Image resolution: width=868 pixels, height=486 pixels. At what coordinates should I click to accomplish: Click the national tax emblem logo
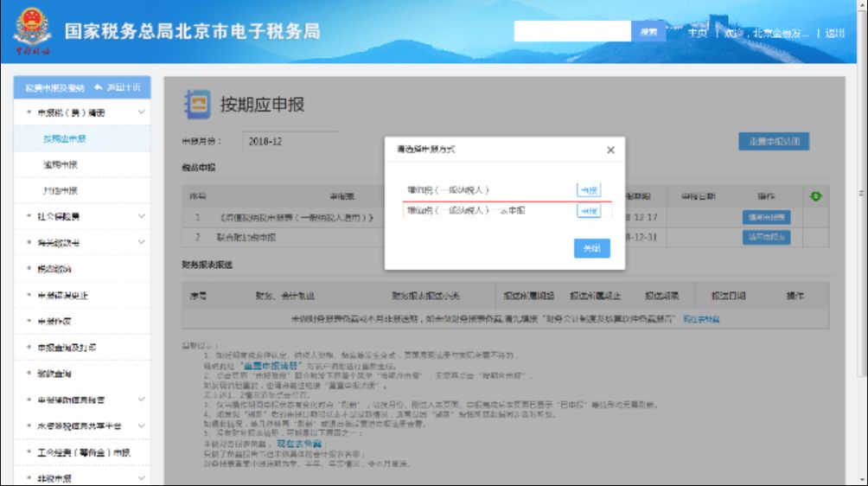tap(32, 31)
